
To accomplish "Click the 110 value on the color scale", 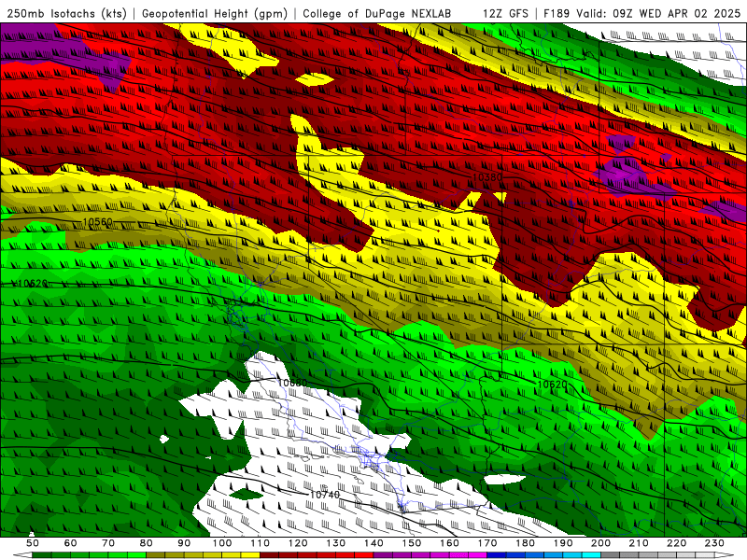I will [x=261, y=543].
